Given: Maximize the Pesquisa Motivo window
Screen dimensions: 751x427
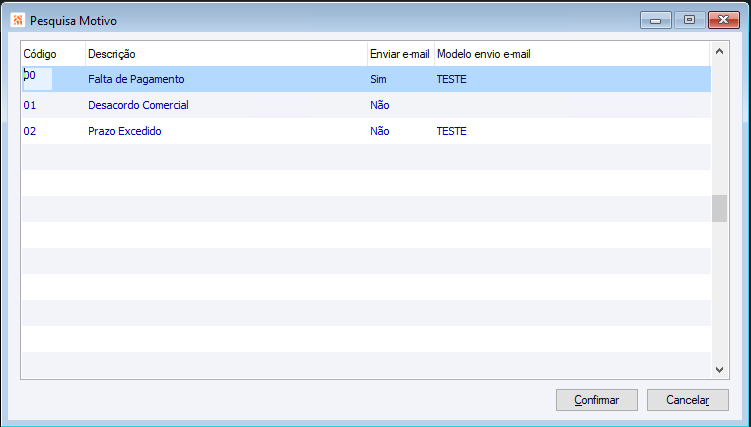Looking at the screenshot, I should click(689, 20).
